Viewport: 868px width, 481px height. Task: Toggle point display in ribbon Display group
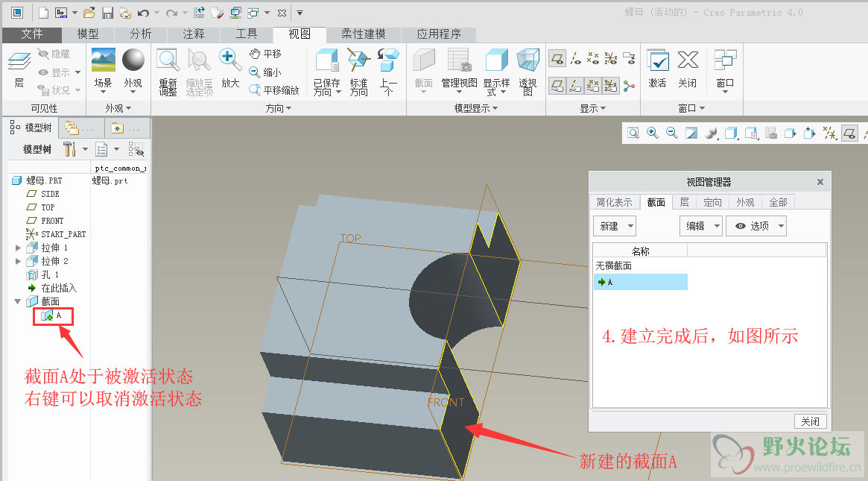[x=593, y=58]
